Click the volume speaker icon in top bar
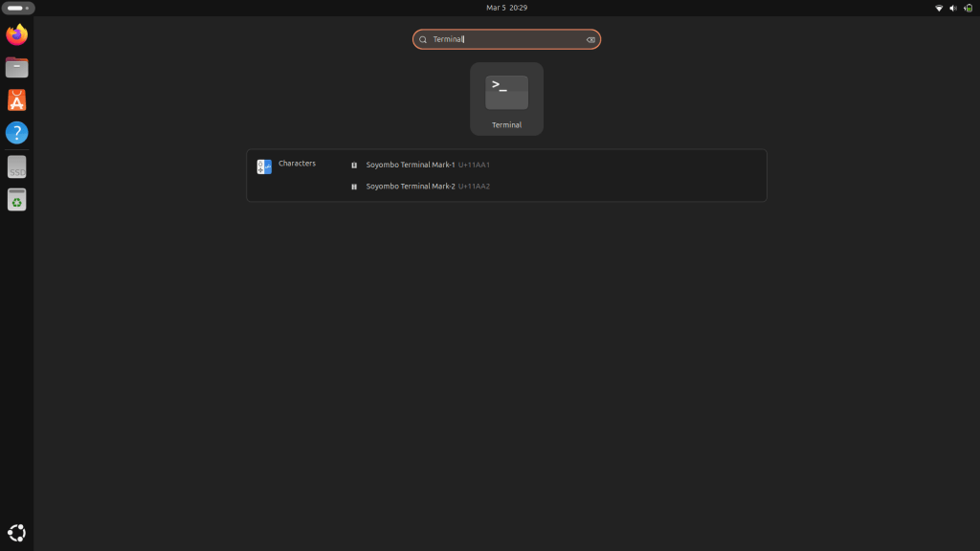Screen dimensions: 980x551 click(x=952, y=8)
